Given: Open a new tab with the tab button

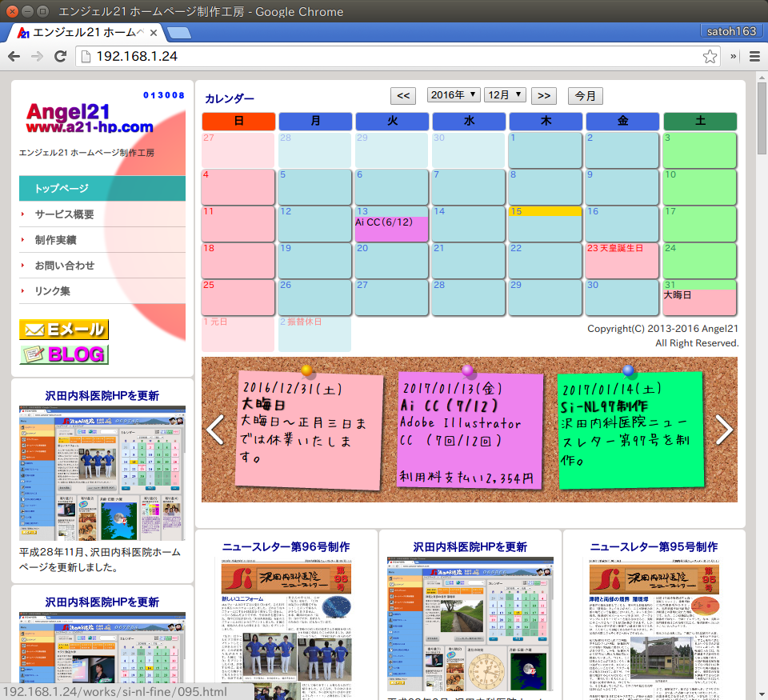Looking at the screenshot, I should point(178,33).
